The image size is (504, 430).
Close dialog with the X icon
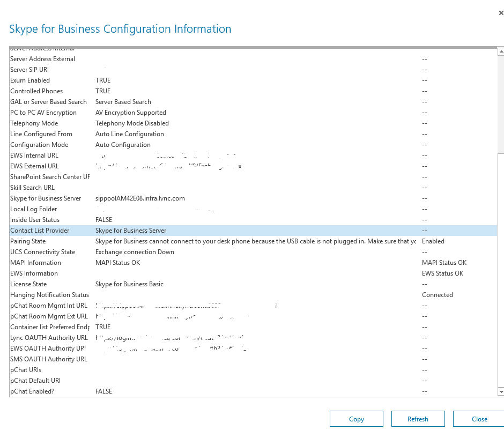pyautogui.click(x=501, y=13)
